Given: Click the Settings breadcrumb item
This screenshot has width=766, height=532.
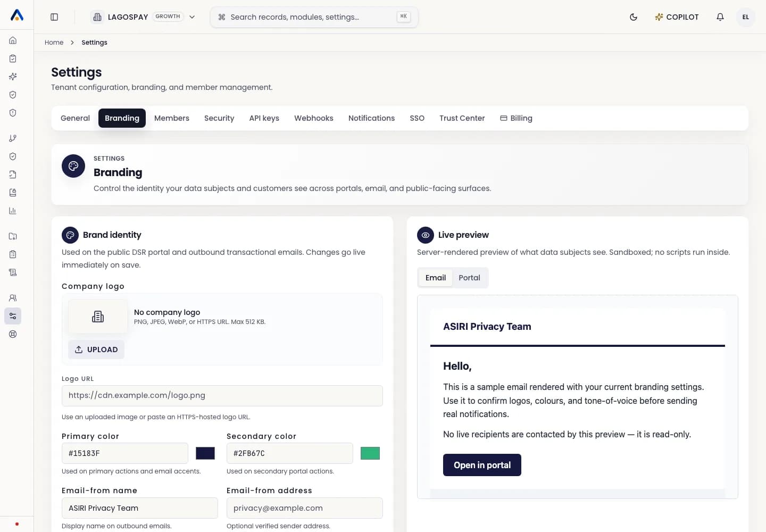Looking at the screenshot, I should click(x=94, y=43).
